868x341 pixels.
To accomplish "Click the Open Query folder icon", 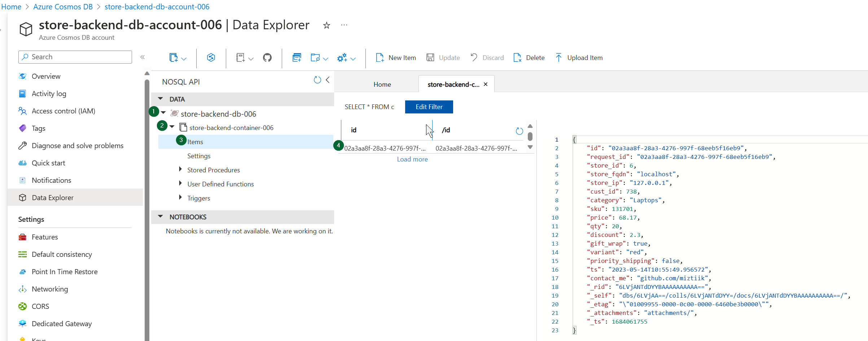I will coord(315,58).
